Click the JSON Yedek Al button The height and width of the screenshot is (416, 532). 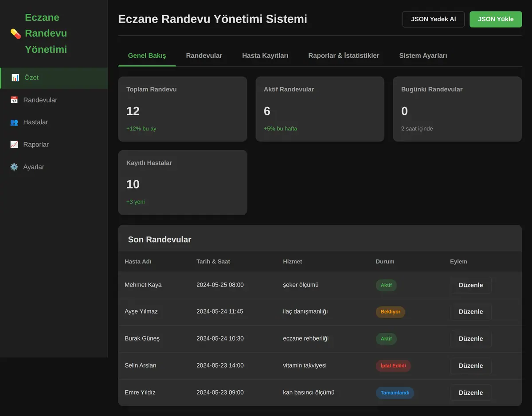tap(433, 20)
